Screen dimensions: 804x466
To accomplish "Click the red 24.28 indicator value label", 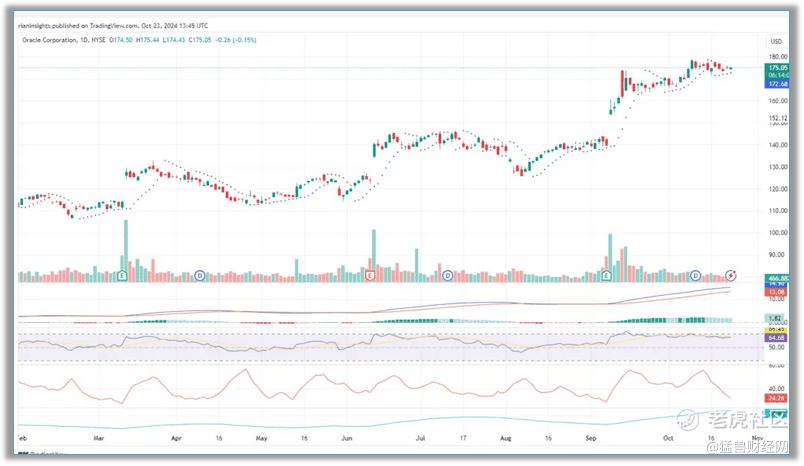I will 776,398.
